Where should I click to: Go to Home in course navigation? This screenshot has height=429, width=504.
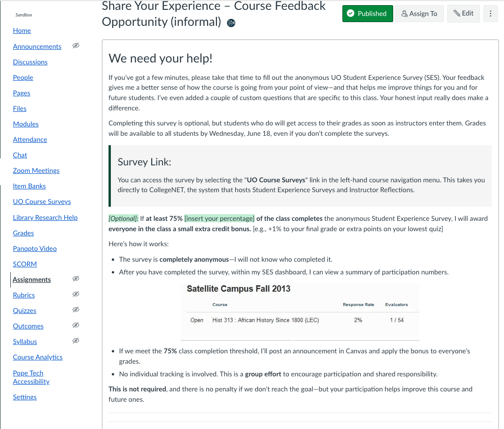pos(22,31)
